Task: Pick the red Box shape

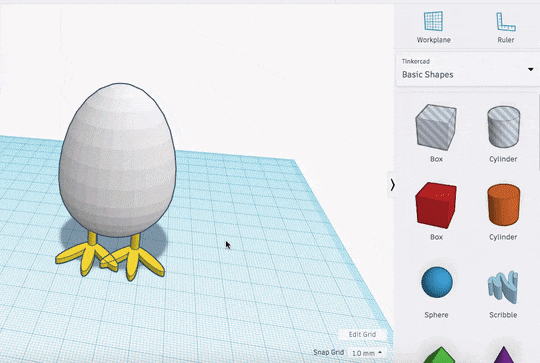Action: [x=436, y=205]
